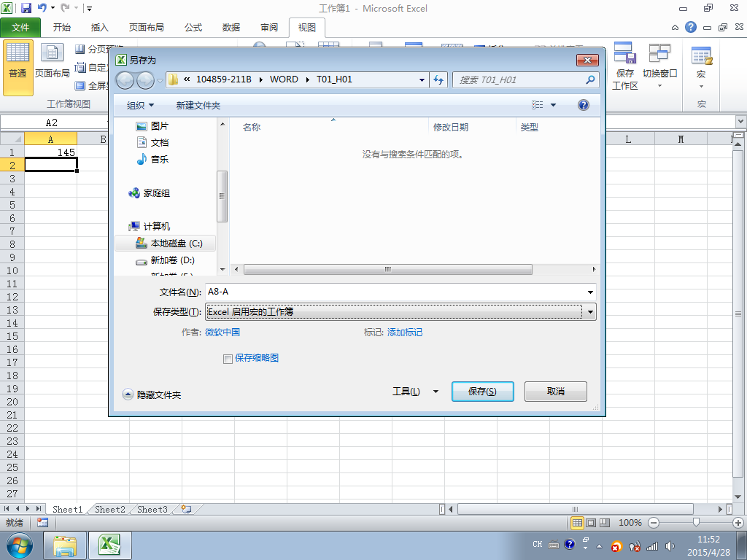Click the forward arrow in Save As dialog

pyautogui.click(x=145, y=80)
